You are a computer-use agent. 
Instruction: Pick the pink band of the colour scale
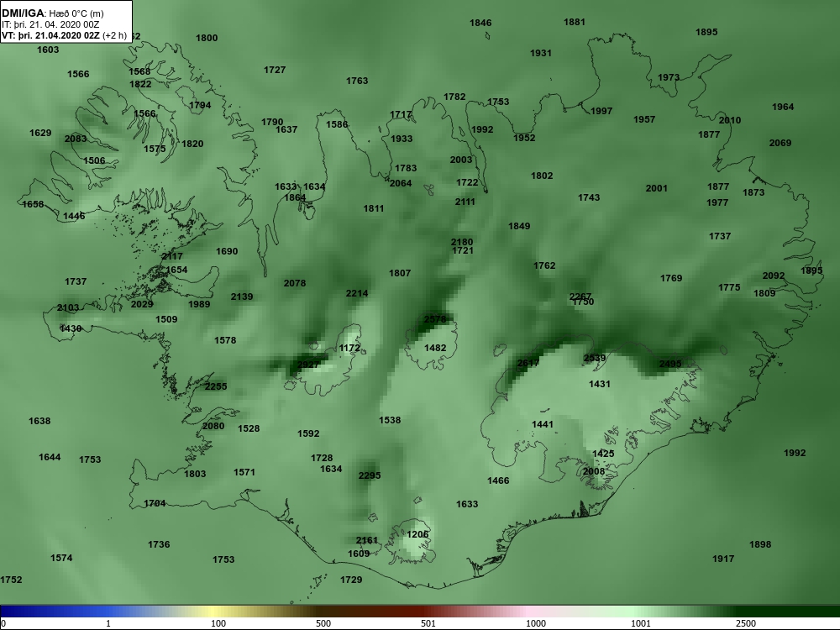528,612
